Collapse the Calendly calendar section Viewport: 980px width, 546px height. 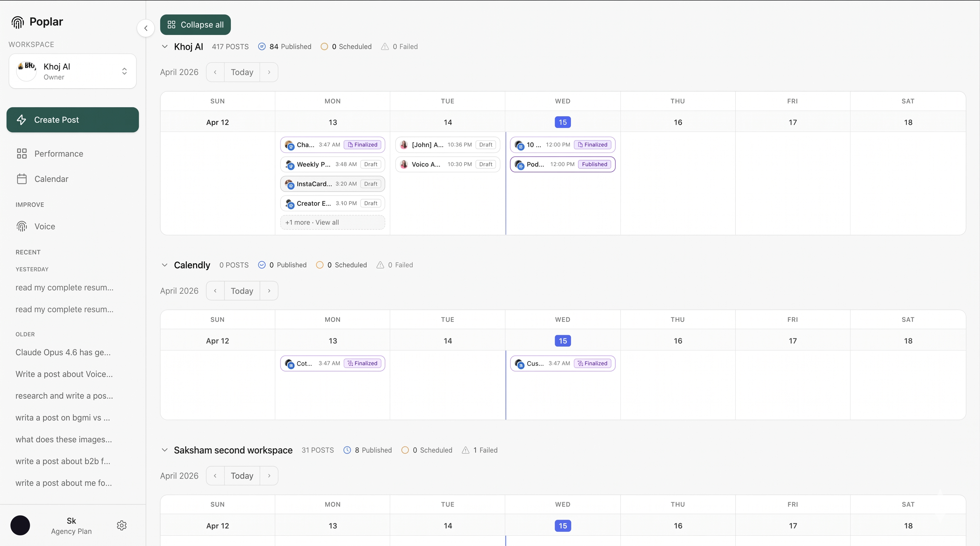[x=165, y=265]
